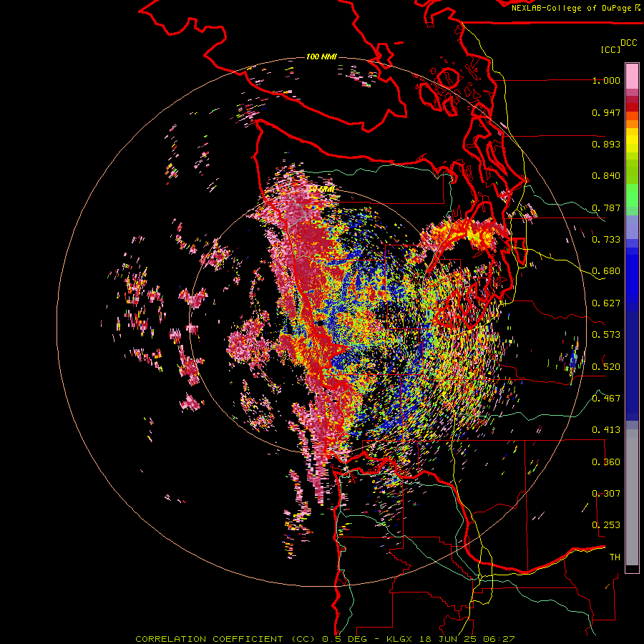The image size is (644, 644).
Task: Click the 100 NMI range ring label
Action: click(321, 57)
